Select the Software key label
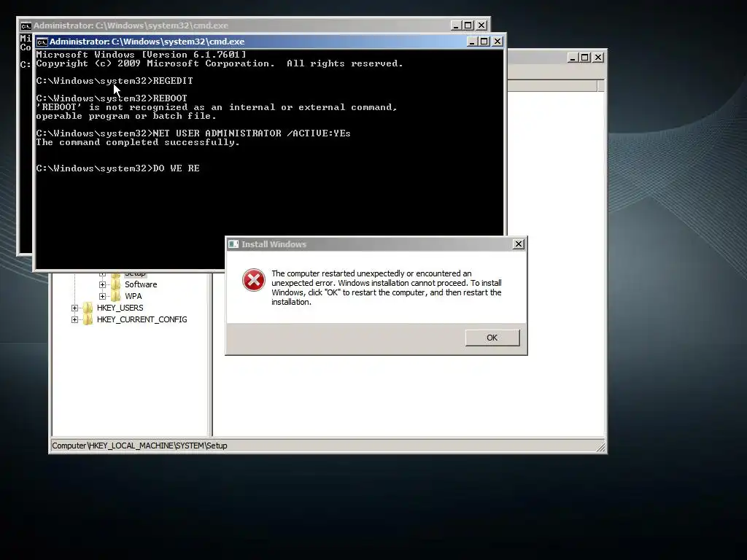747x560 pixels. point(141,284)
